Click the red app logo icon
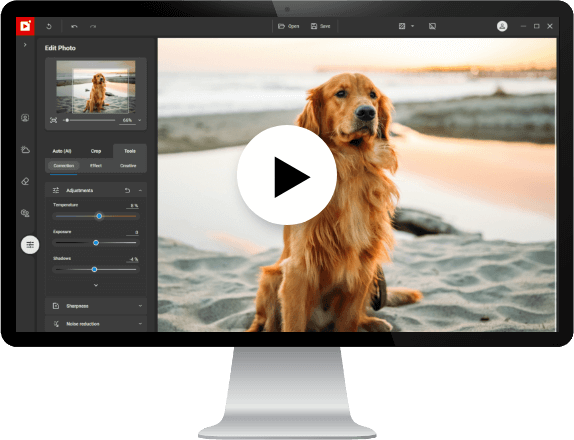The height and width of the screenshot is (440, 574). coord(25,26)
